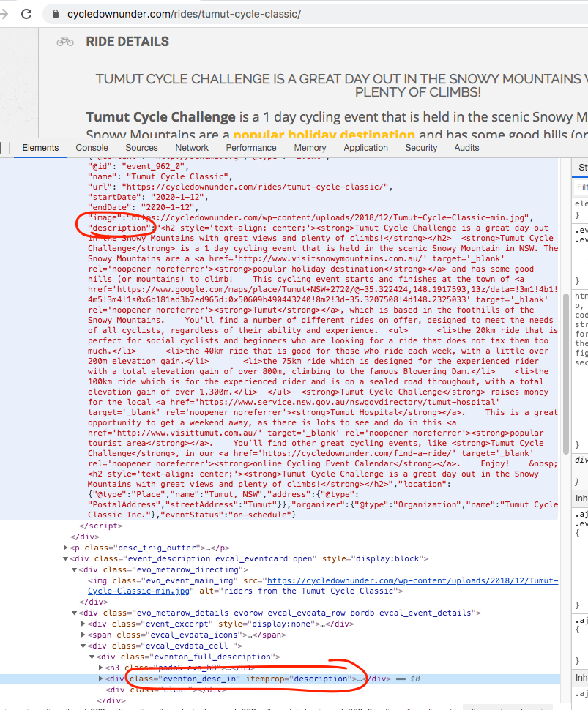This screenshot has width=588, height=710.
Task: Switch to the Console tab
Action: (x=92, y=148)
